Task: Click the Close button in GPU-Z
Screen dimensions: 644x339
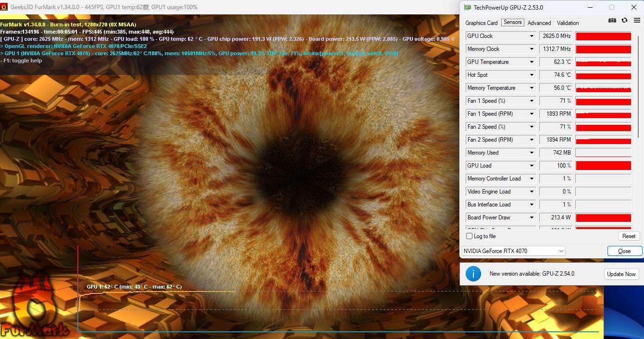Action: [624, 251]
